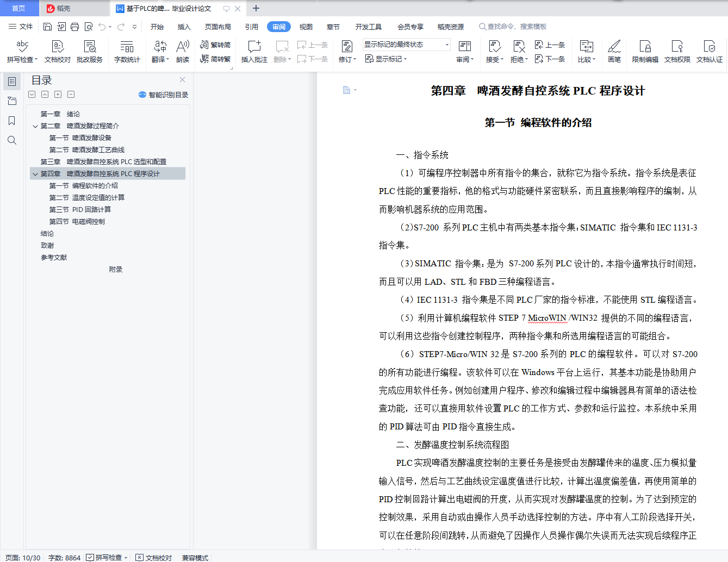Switch to the 开始 ribbon tab
Viewport: 728px width, 562px height.
(x=157, y=27)
